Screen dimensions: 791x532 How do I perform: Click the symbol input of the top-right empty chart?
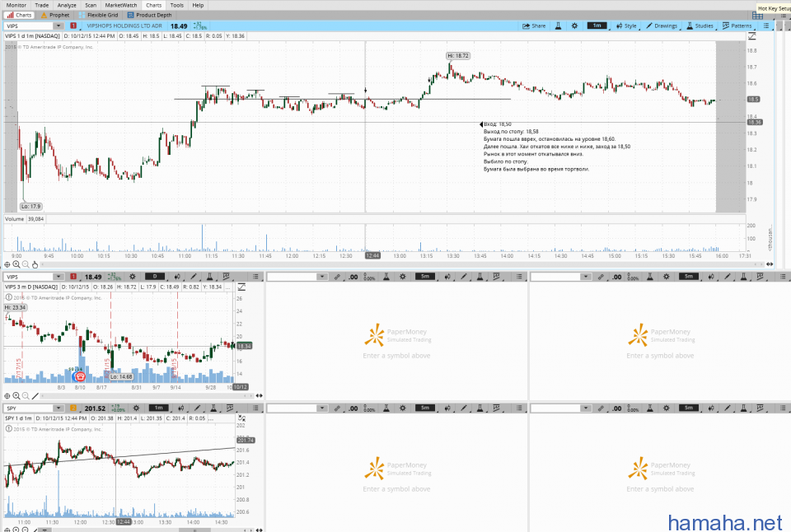point(556,277)
